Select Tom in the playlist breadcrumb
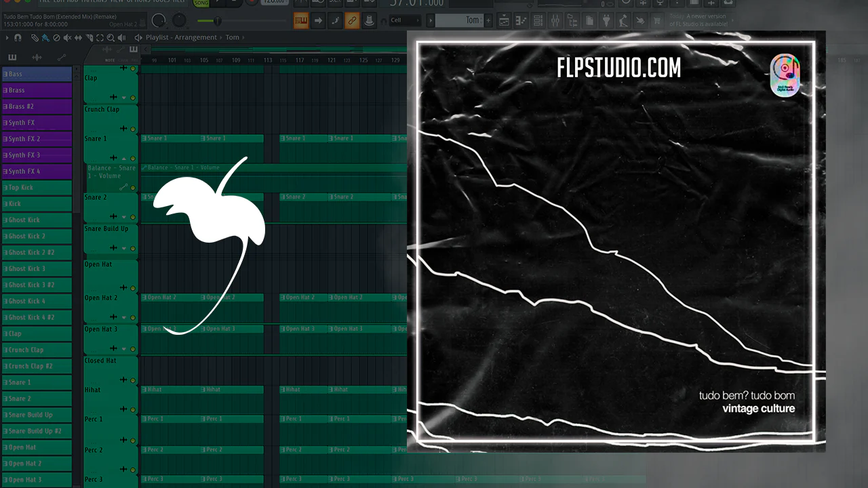Screen dimensions: 868x488 point(233,38)
